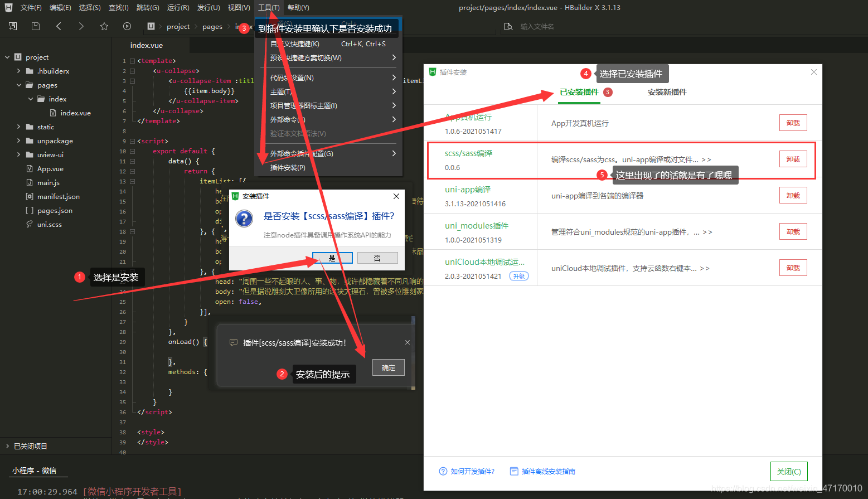
Task: Open the scss/sass编译 plugin name link
Action: point(469,153)
